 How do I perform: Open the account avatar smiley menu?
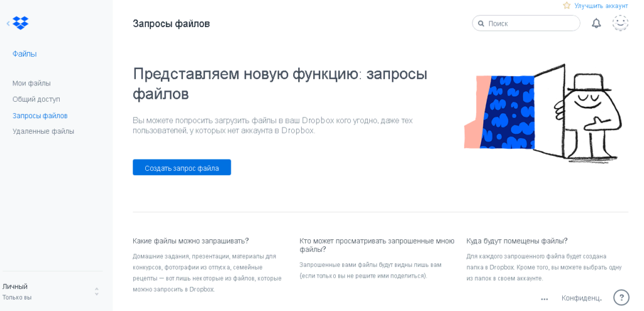point(620,23)
